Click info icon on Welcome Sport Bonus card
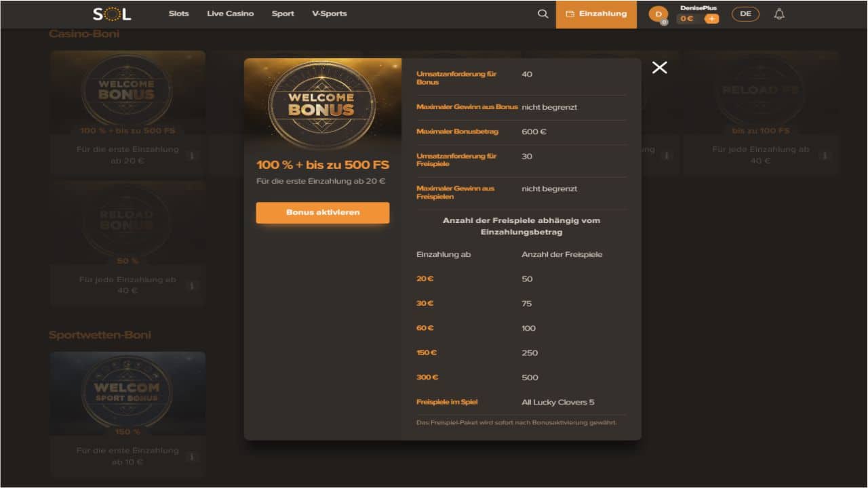Viewport: 868px width, 488px height. pos(191,456)
